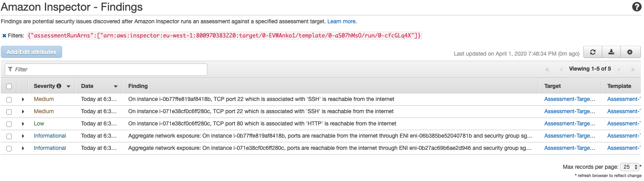Open the gear settings icon
Screen dimensions: 644x181
point(630,52)
